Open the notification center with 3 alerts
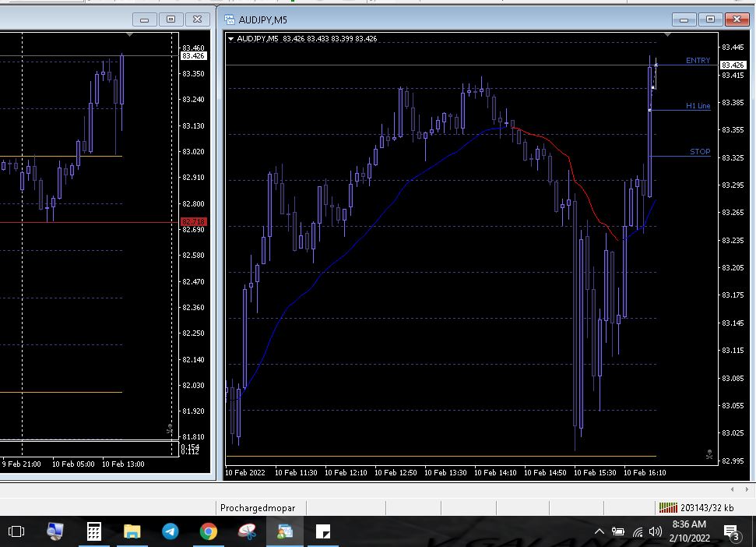Image resolution: width=756 pixels, height=547 pixels. tap(733, 532)
